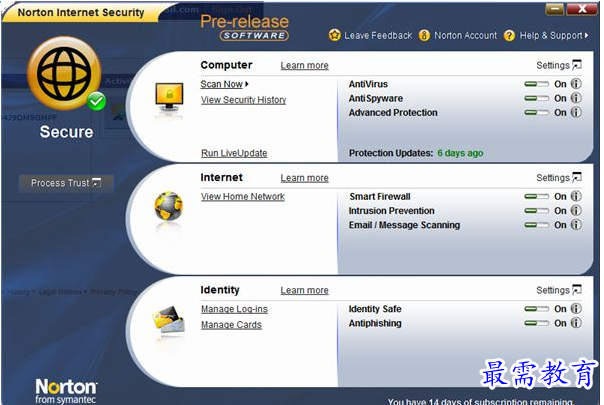Image resolution: width=604 pixels, height=405 pixels.
Task: Click the Norton from Symantec logo
Action: [x=66, y=391]
